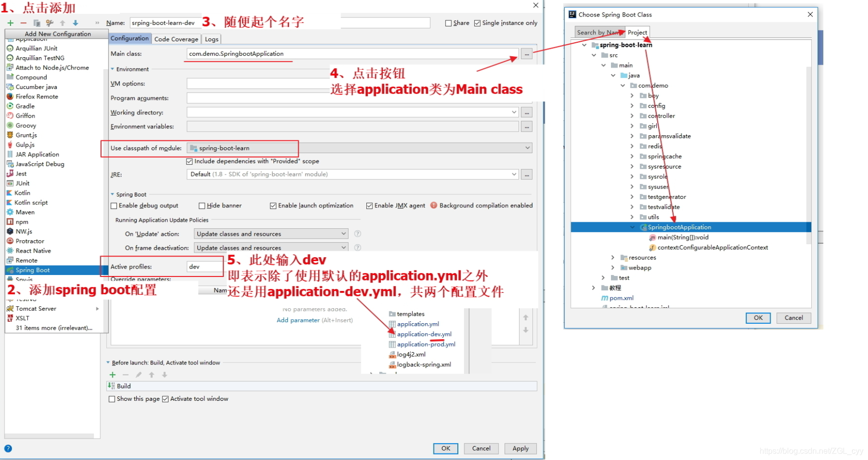Open Search by Name tab in chooser

click(x=599, y=32)
